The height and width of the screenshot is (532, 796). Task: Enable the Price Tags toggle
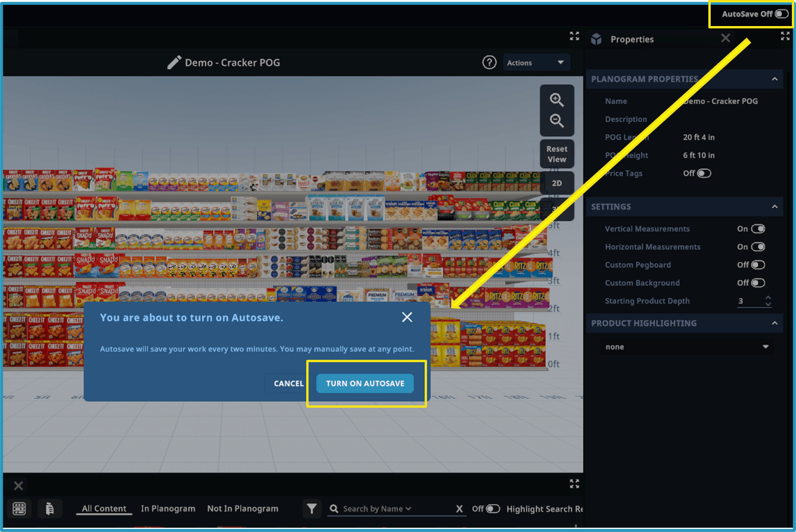[x=703, y=173]
